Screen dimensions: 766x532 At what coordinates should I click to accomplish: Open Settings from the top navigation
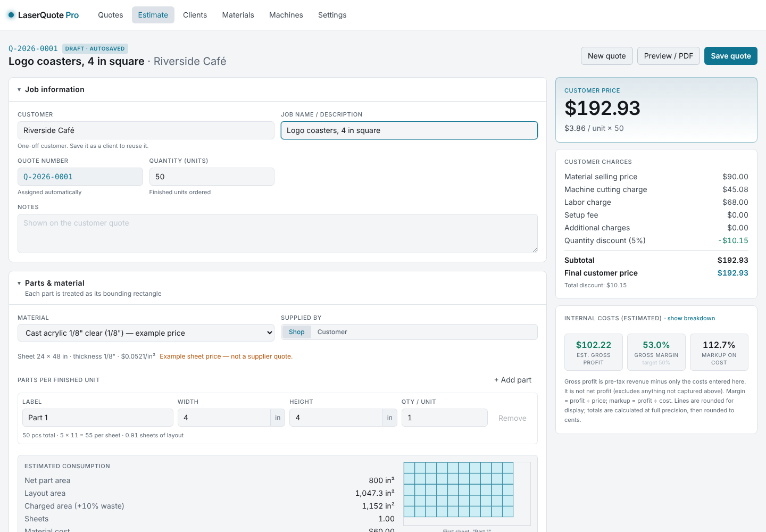(x=332, y=15)
